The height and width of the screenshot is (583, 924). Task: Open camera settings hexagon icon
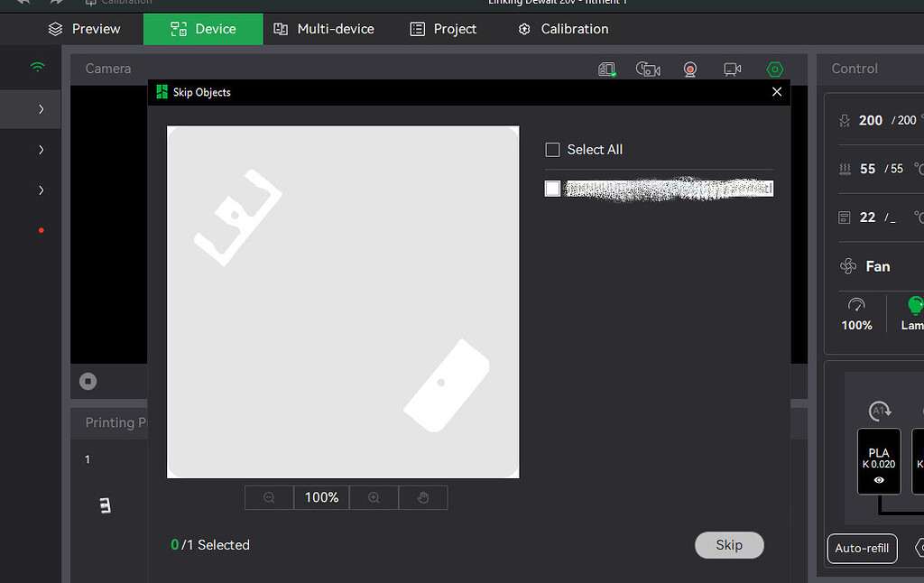(x=775, y=69)
